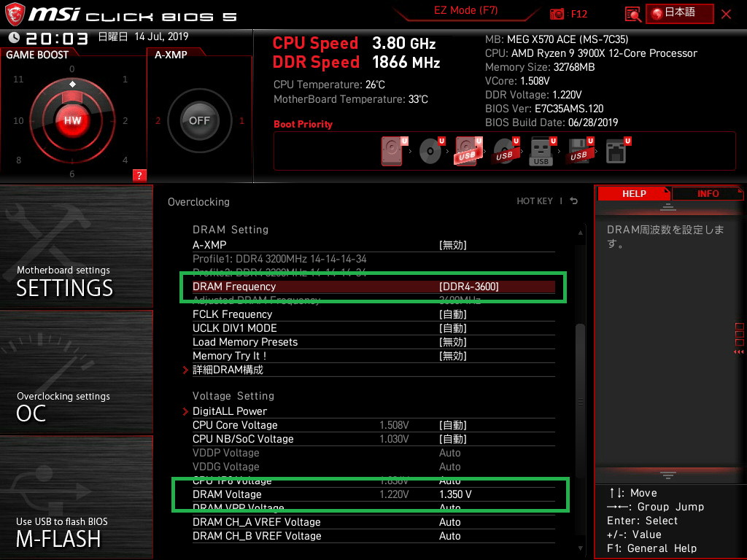This screenshot has width=747, height=560.
Task: Click the settings list scrollbar thumb
Action: 580,401
